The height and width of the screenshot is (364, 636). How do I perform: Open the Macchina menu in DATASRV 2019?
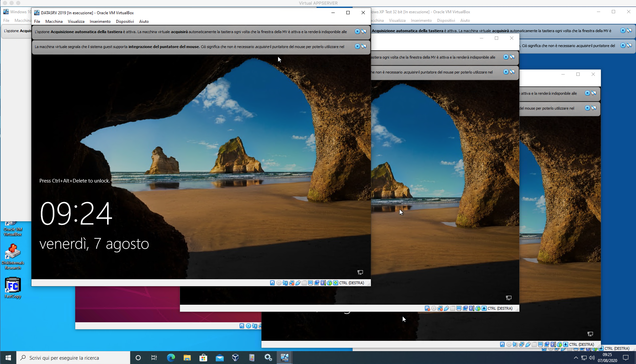pos(54,22)
